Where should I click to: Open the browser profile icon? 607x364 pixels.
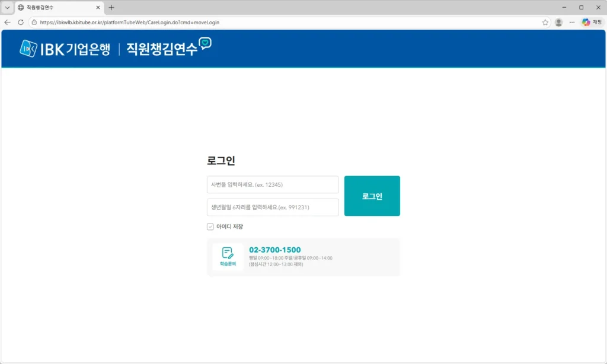click(x=558, y=22)
